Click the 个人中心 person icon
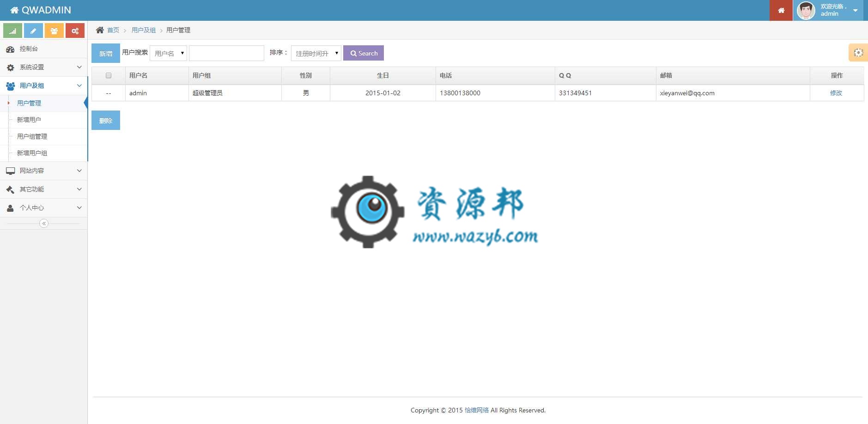The width and height of the screenshot is (868, 424). pos(10,208)
